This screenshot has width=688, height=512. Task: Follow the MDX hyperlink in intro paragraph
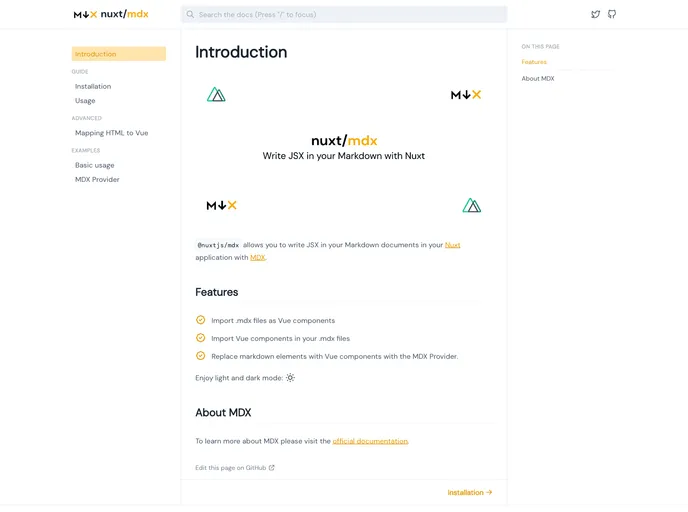coord(258,258)
